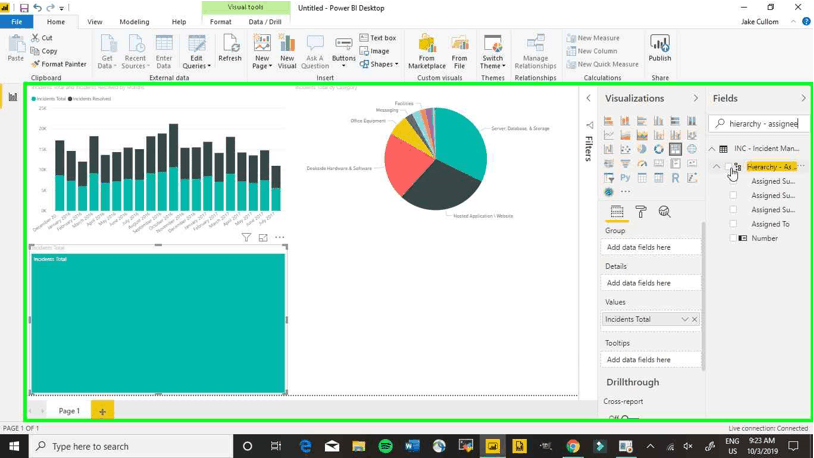The image size is (814, 458).
Task: Click the Format Painter button
Action: (x=59, y=64)
